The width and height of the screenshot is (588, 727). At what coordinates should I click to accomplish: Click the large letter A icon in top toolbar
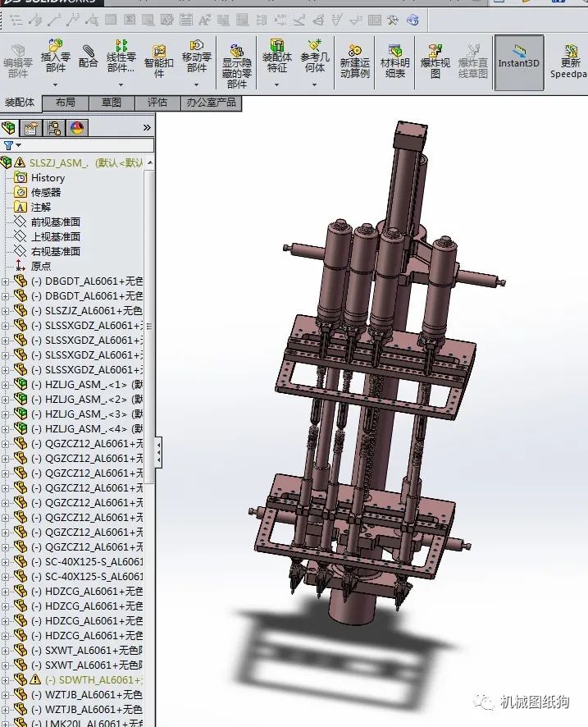(204, 20)
